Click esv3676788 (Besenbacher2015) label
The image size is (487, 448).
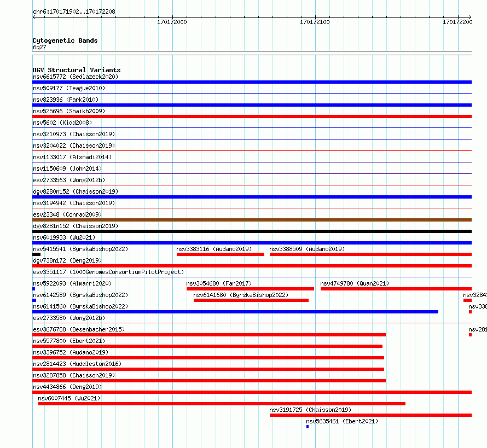coord(79,329)
